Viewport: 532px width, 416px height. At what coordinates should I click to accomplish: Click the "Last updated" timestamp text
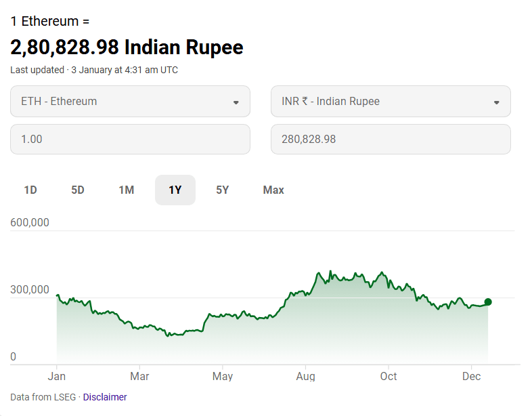tap(94, 70)
